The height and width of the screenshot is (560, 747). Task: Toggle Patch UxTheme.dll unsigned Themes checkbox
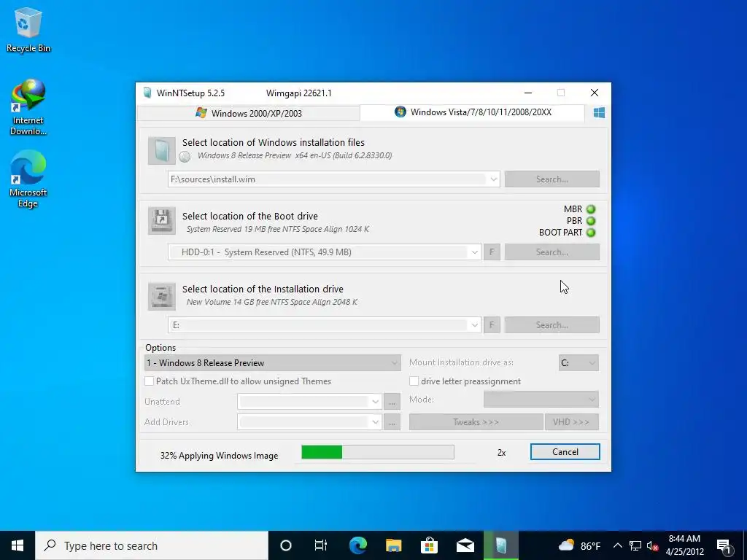149,381
